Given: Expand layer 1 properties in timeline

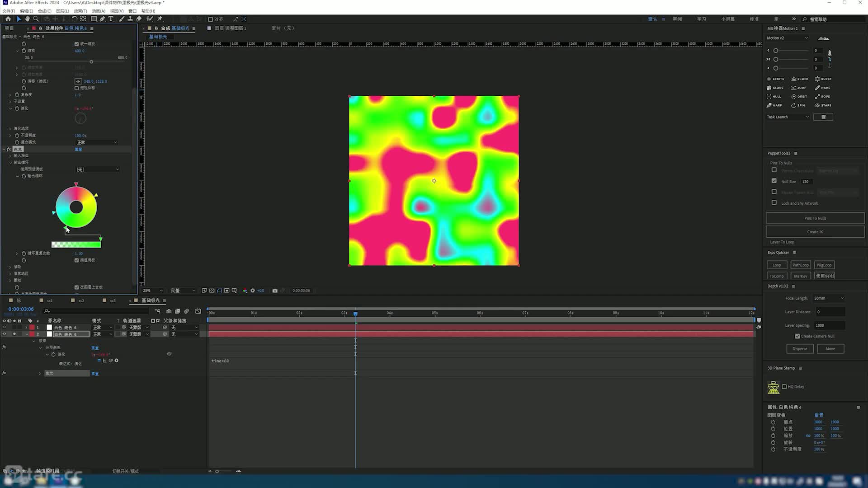Looking at the screenshot, I should pyautogui.click(x=26, y=327).
